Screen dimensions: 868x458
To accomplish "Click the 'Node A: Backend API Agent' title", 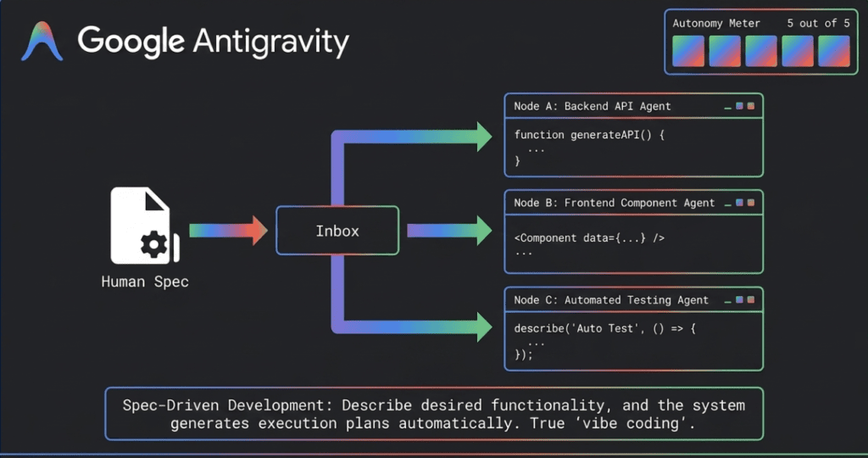I will point(592,106).
